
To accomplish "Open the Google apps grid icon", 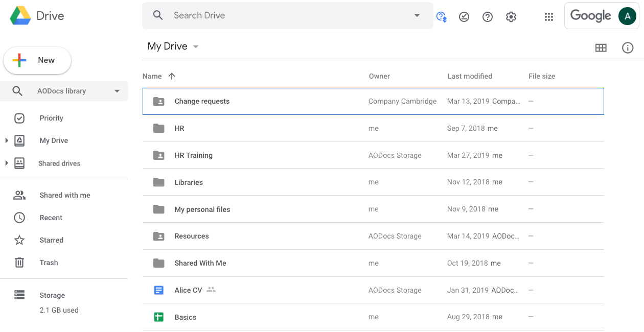I will [549, 17].
